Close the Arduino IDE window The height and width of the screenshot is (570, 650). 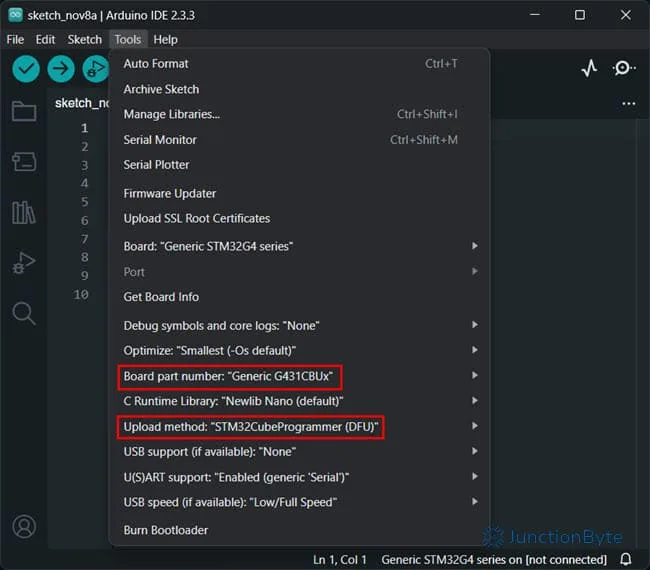click(x=626, y=15)
